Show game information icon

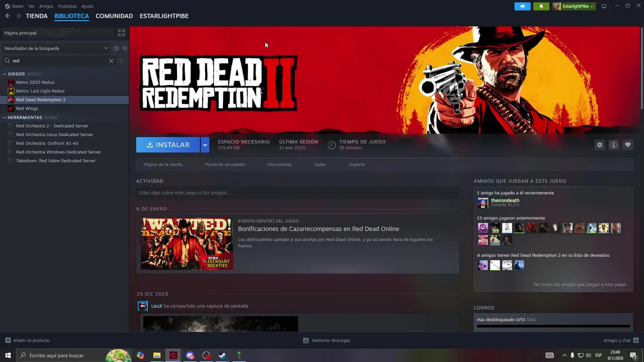(614, 145)
